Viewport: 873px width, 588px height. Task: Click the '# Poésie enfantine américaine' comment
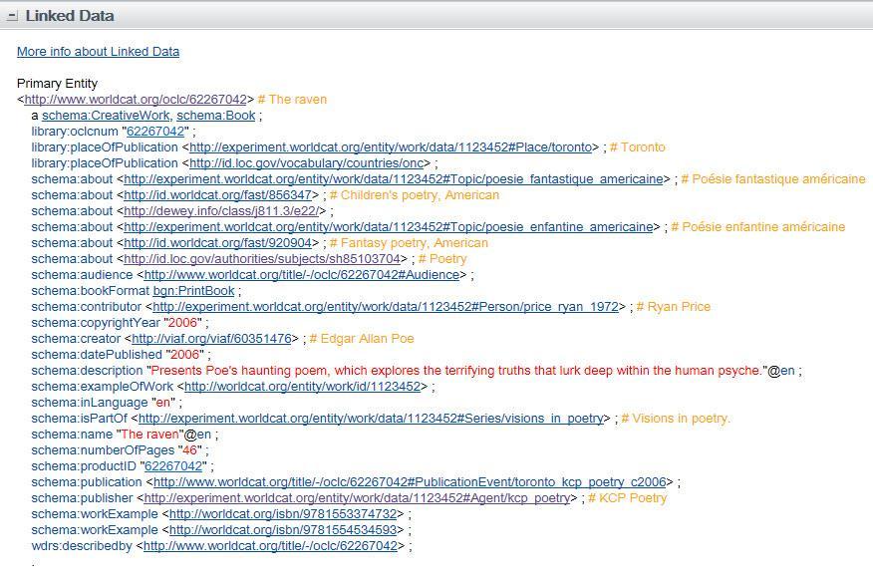tap(758, 227)
